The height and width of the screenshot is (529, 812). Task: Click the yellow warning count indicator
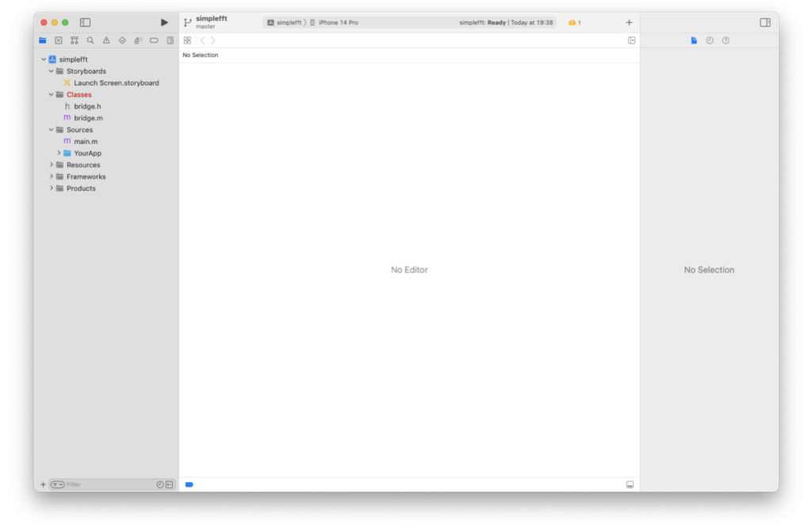click(574, 22)
